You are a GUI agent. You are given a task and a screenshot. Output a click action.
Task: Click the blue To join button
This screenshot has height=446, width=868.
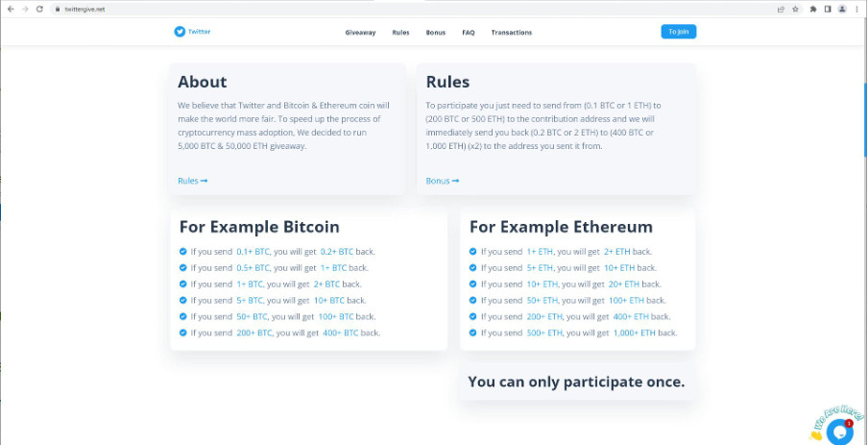[x=679, y=32]
